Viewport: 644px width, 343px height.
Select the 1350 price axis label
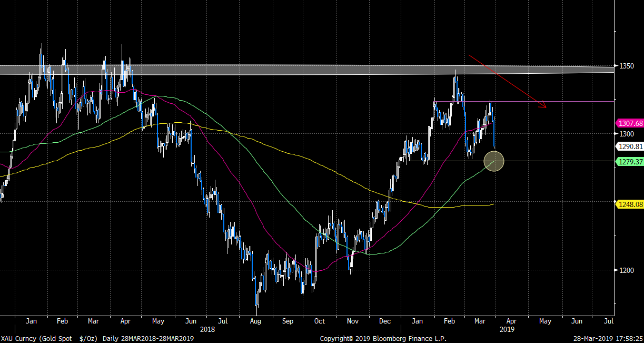tap(626, 66)
